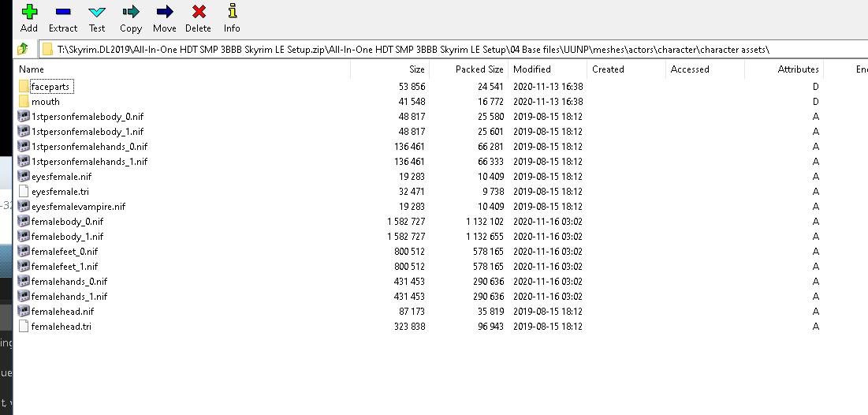This screenshot has height=415, width=868.
Task: Click size 87 173 of femalehead.nif
Action: tap(412, 311)
